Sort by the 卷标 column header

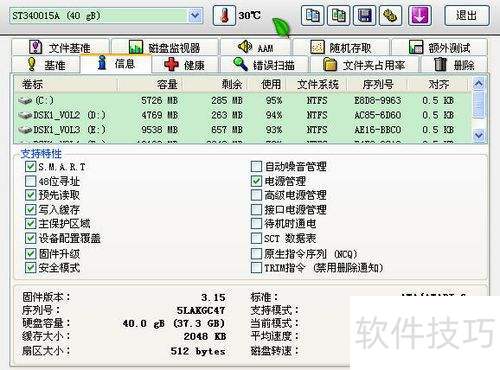[x=66, y=84]
